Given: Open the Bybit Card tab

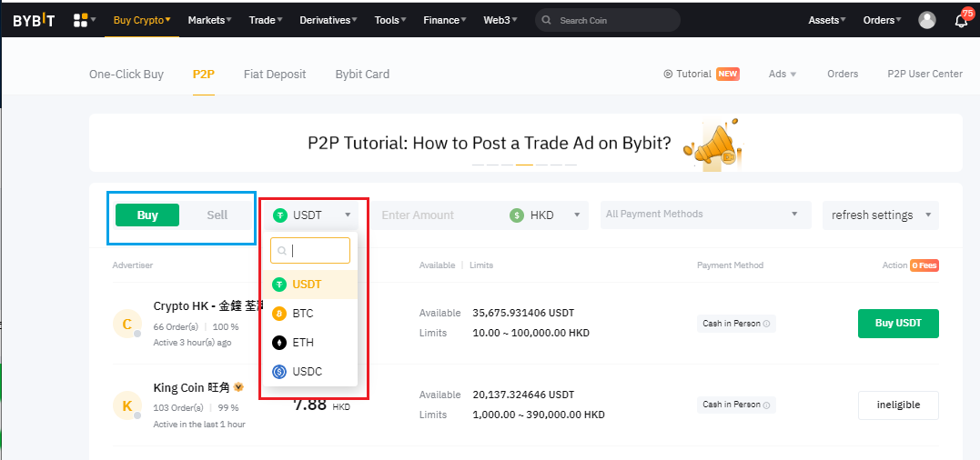Looking at the screenshot, I should click(362, 75).
